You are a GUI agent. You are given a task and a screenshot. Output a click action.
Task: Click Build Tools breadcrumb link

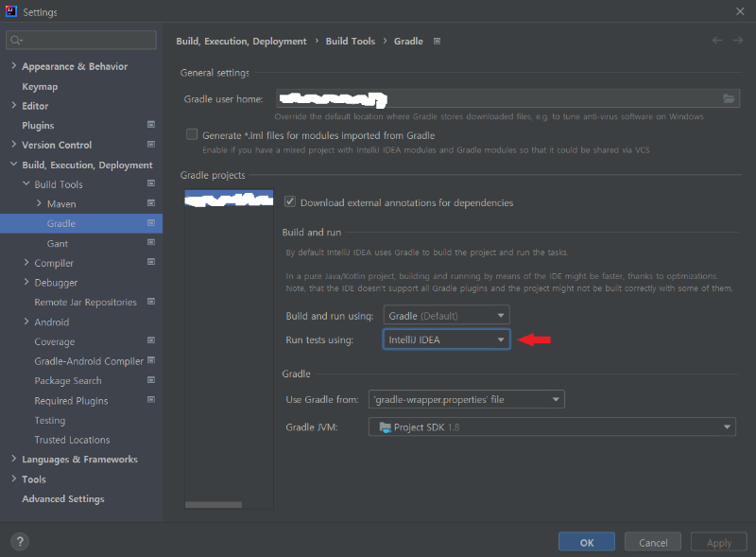click(350, 41)
